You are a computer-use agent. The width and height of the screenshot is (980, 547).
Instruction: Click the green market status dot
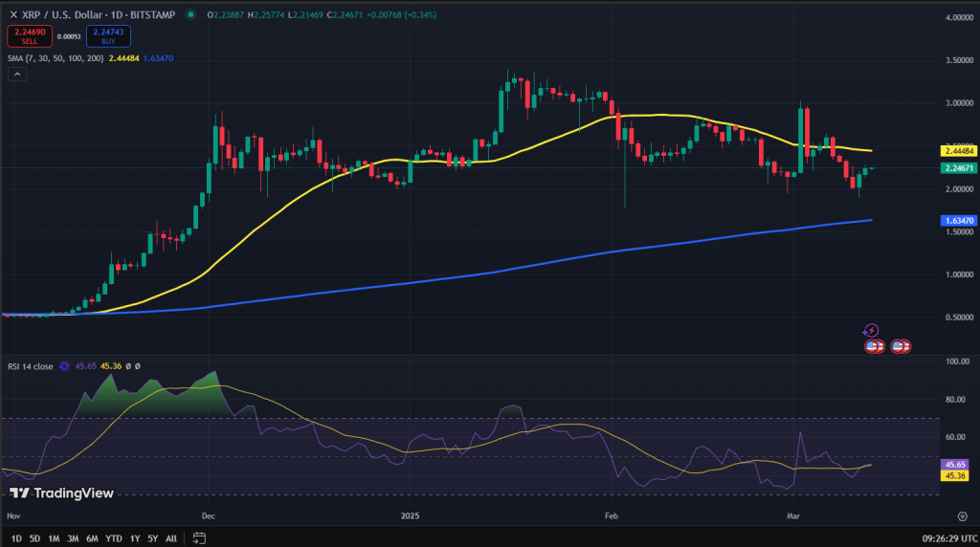point(190,14)
